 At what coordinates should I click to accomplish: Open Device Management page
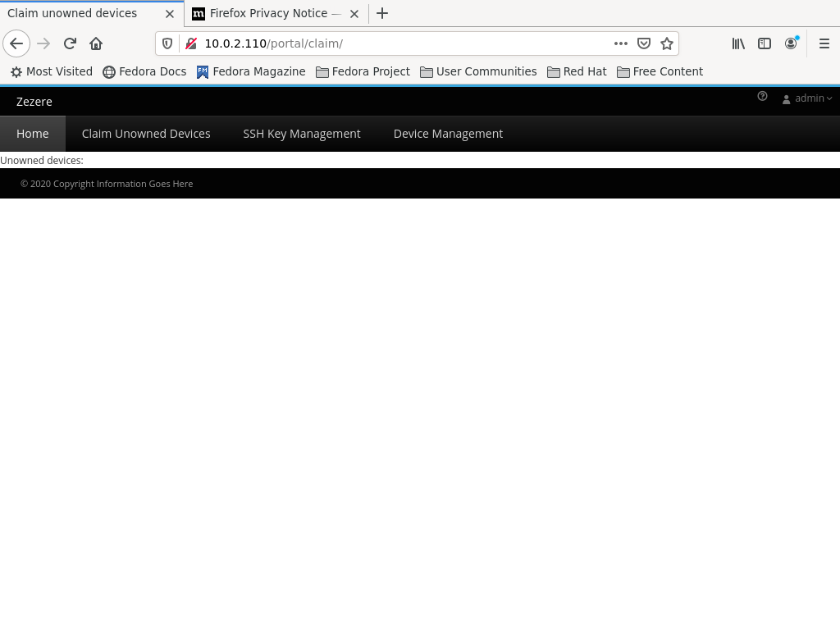click(x=448, y=134)
